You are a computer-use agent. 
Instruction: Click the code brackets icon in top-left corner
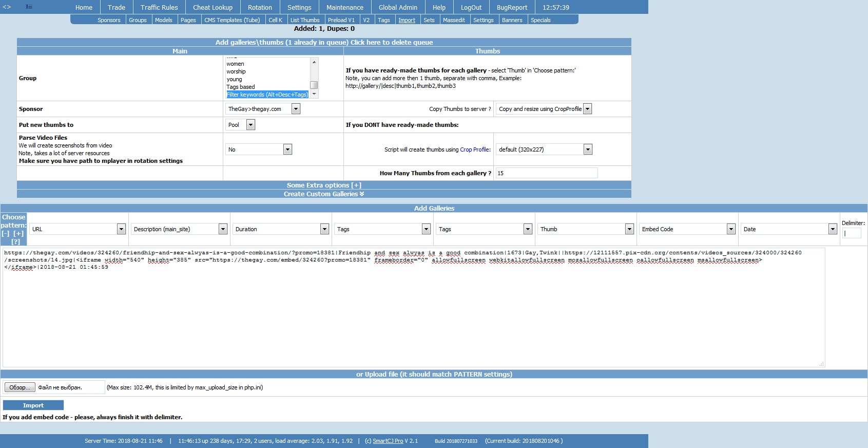[7, 7]
